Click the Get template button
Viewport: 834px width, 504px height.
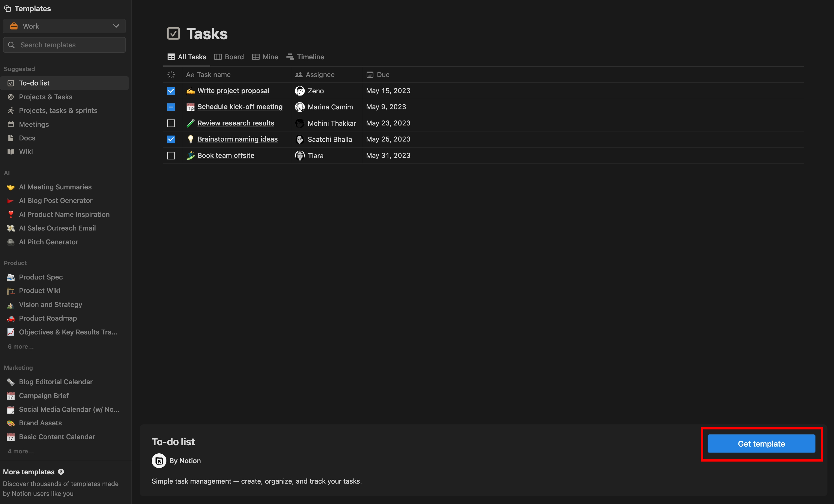point(761,444)
